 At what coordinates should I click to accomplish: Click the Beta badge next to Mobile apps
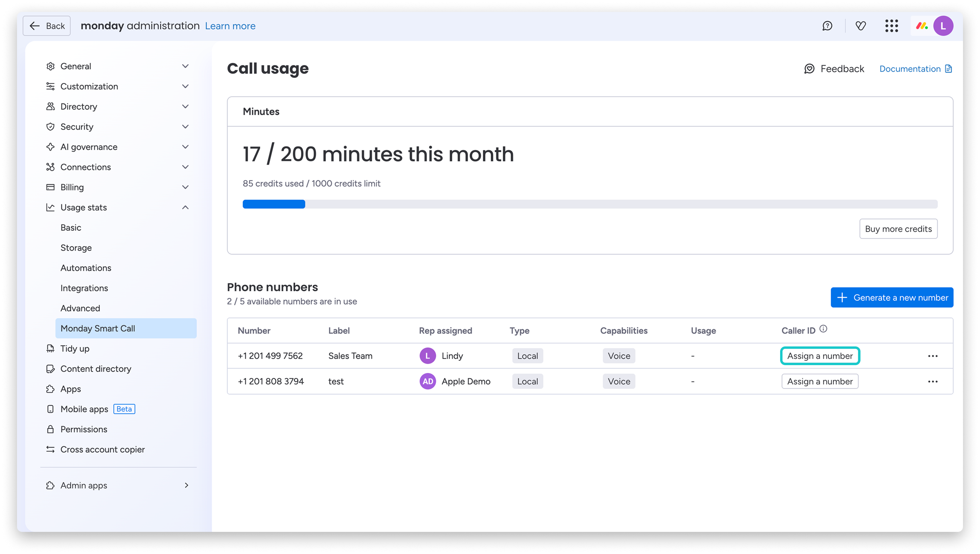(124, 409)
